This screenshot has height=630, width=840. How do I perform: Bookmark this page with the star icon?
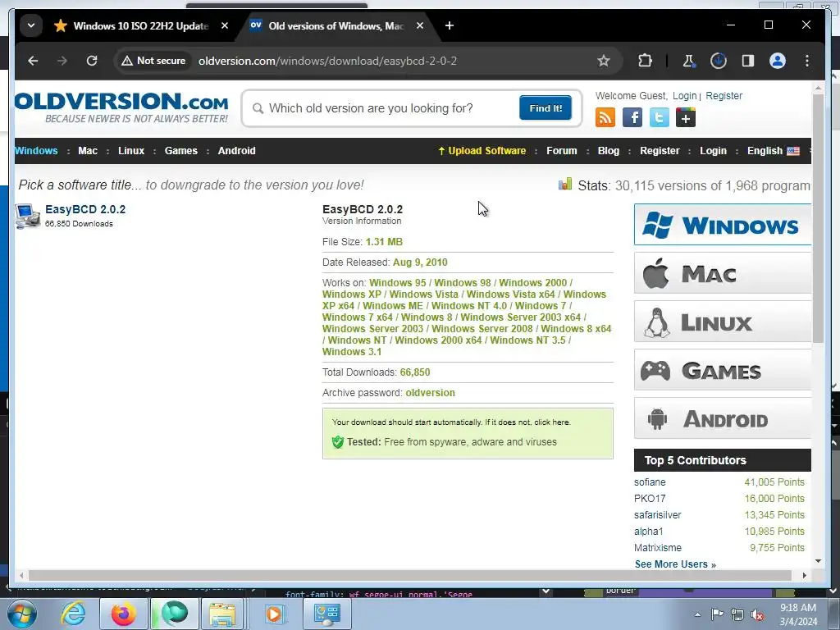pos(604,61)
